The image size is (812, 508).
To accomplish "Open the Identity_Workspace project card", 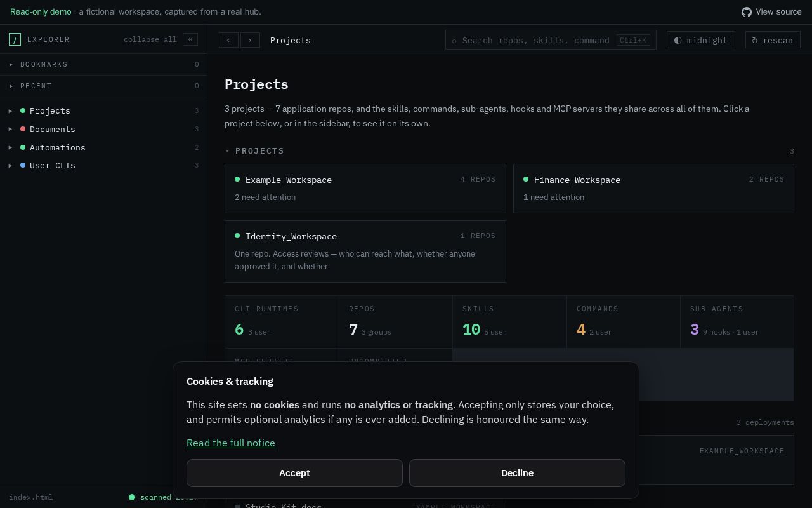I will (365, 251).
